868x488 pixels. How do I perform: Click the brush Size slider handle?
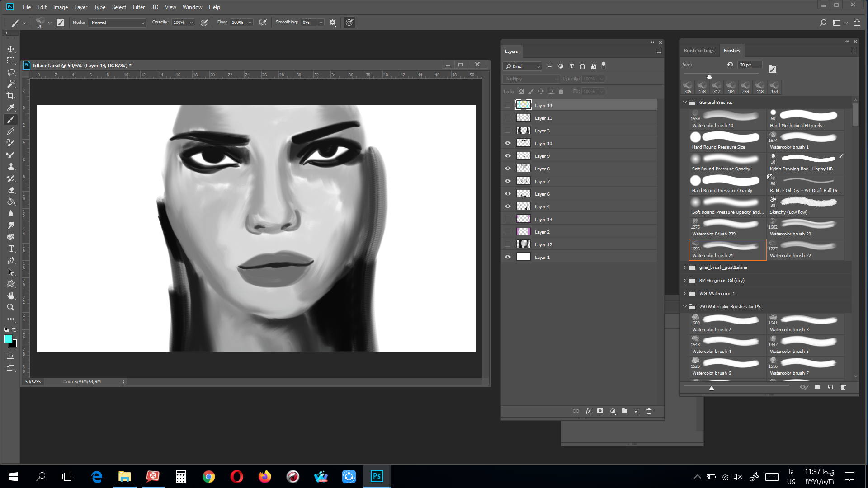[709, 76]
